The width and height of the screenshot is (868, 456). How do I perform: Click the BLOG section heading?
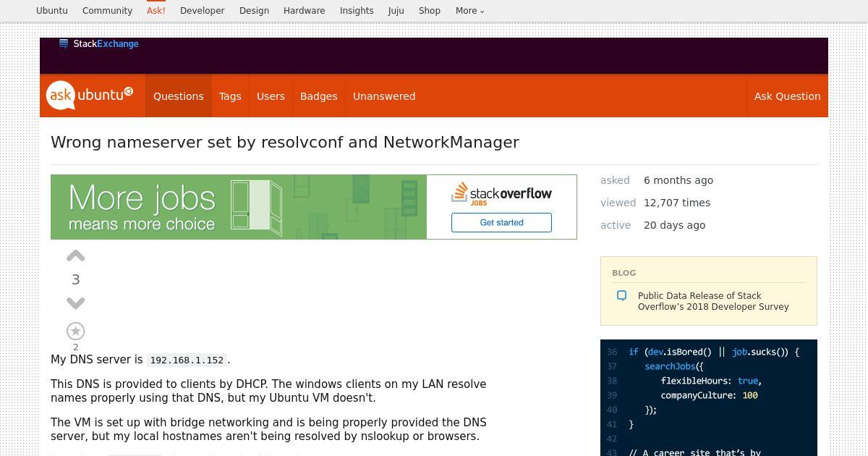[624, 273]
